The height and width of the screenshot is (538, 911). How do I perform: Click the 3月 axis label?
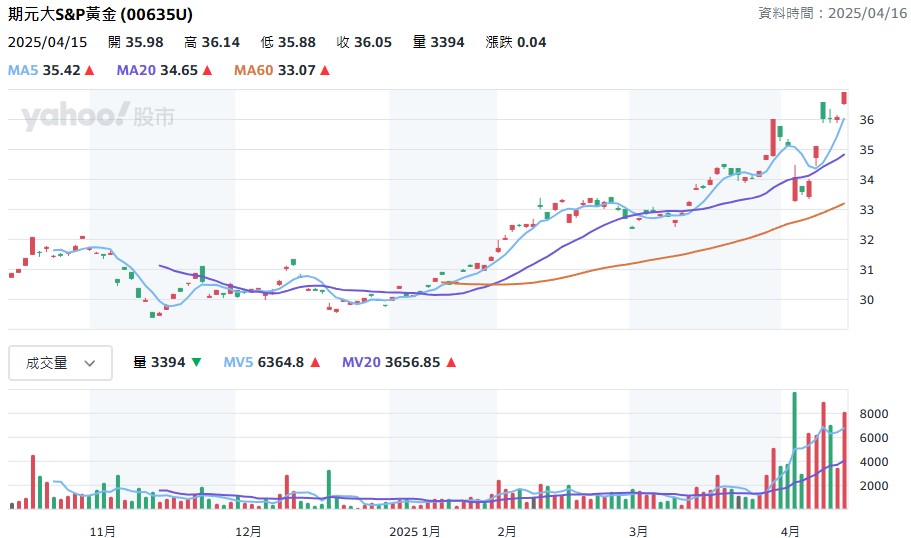pyautogui.click(x=639, y=532)
